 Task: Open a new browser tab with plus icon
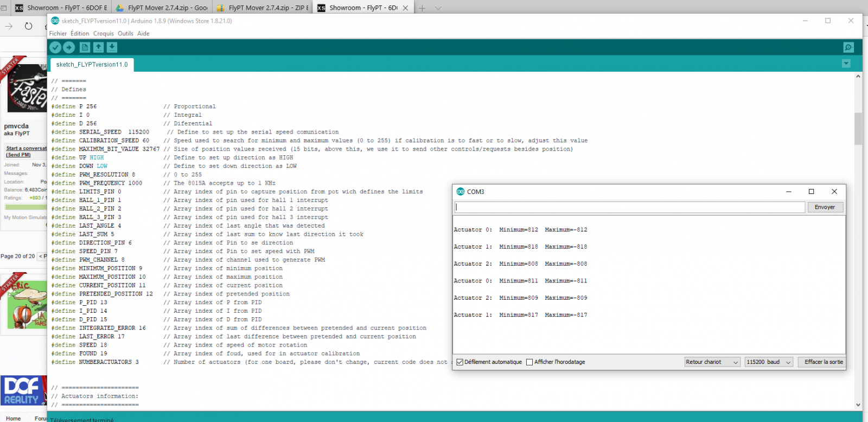click(x=422, y=8)
